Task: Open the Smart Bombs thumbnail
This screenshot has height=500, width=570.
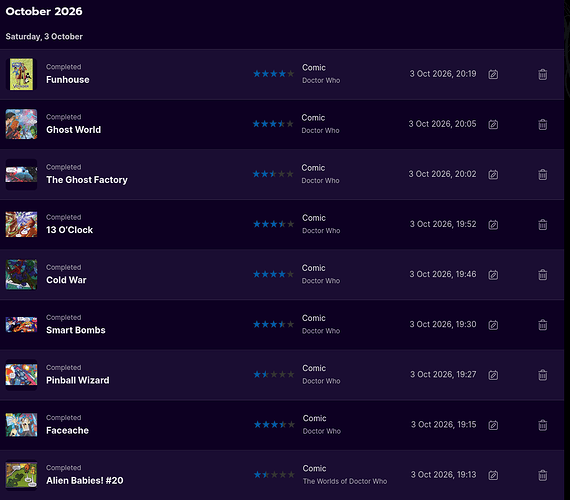Action: tap(21, 325)
